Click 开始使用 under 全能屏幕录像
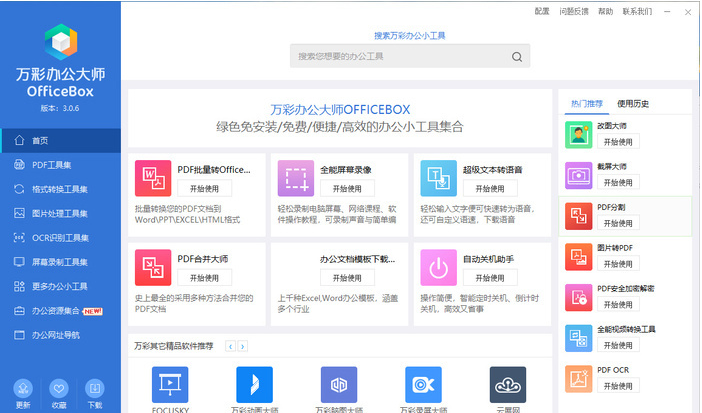Screen dimensions: 702x413 point(347,189)
